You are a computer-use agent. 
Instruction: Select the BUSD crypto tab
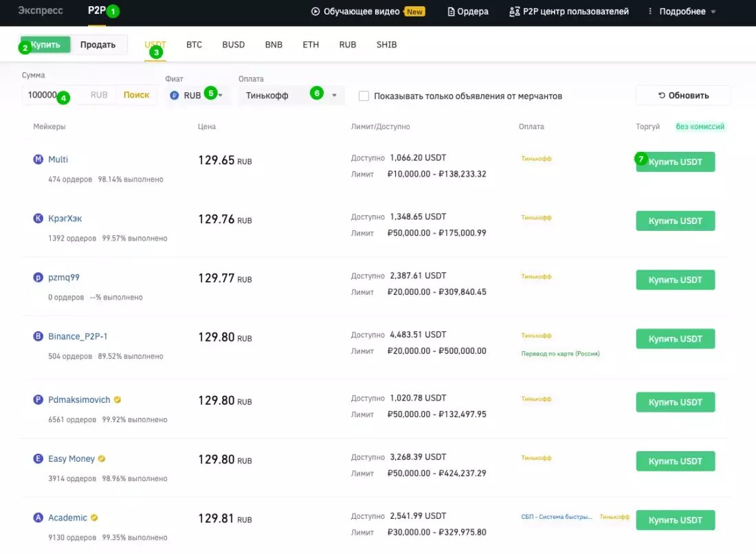[x=234, y=45]
